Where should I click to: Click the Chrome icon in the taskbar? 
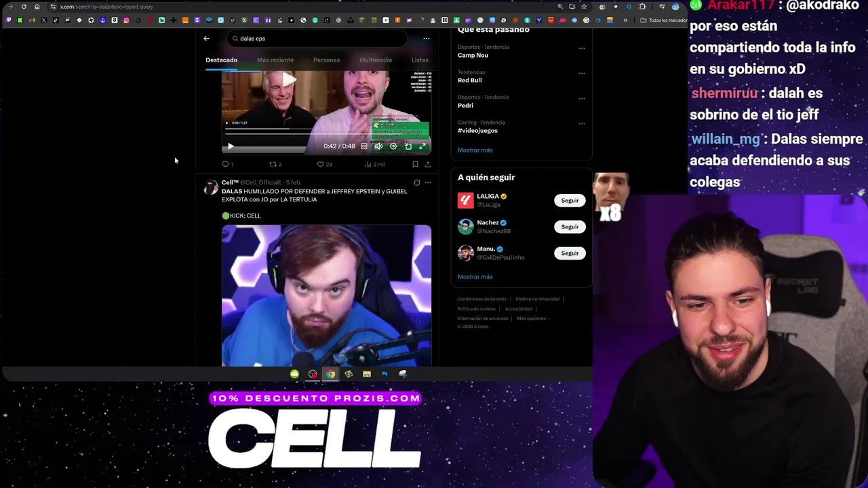[x=330, y=374]
